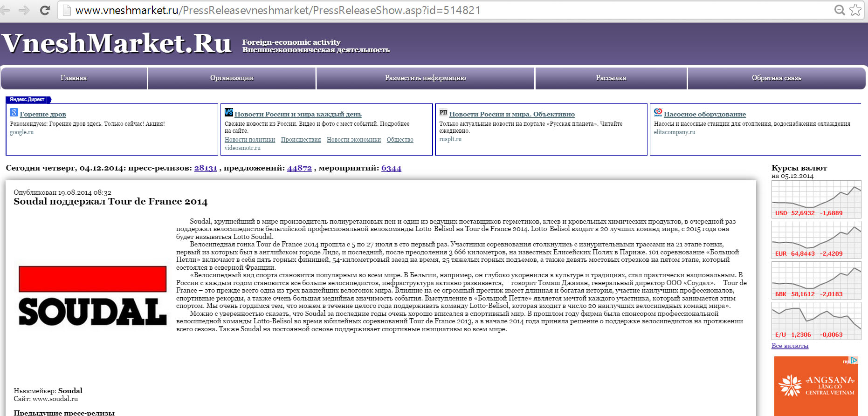Open the Обратная связь menu item
The image size is (868, 416).
pyautogui.click(x=776, y=78)
